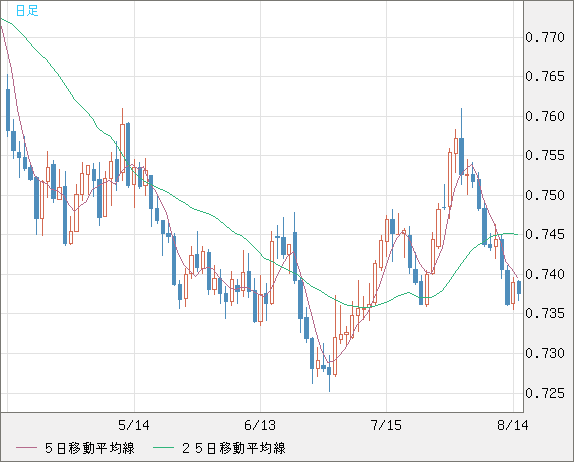Select the 0.770 price axis label
The height and width of the screenshot is (462, 574).
(545, 37)
